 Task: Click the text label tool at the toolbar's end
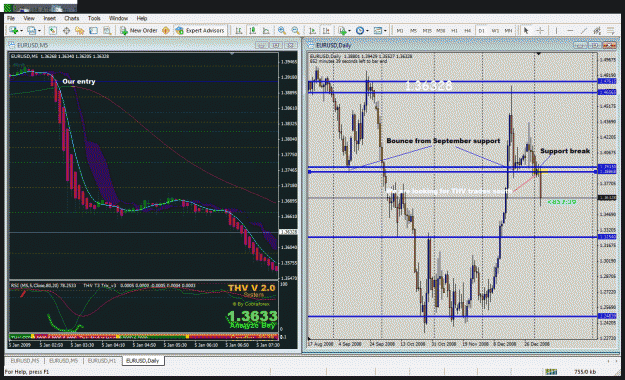[x=611, y=30]
